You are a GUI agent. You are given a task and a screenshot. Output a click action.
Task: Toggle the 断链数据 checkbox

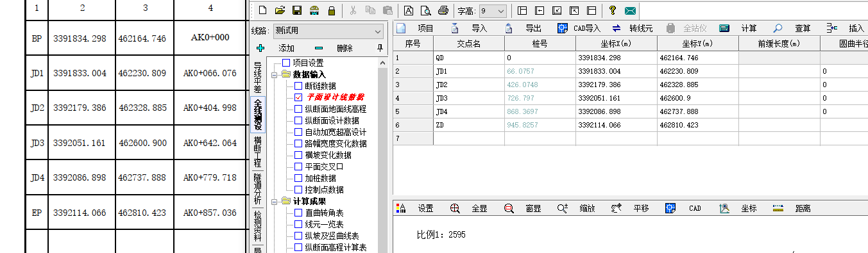(x=298, y=86)
